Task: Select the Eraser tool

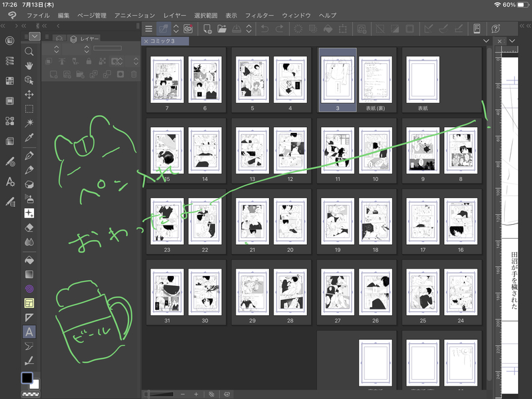Action: coord(29,227)
